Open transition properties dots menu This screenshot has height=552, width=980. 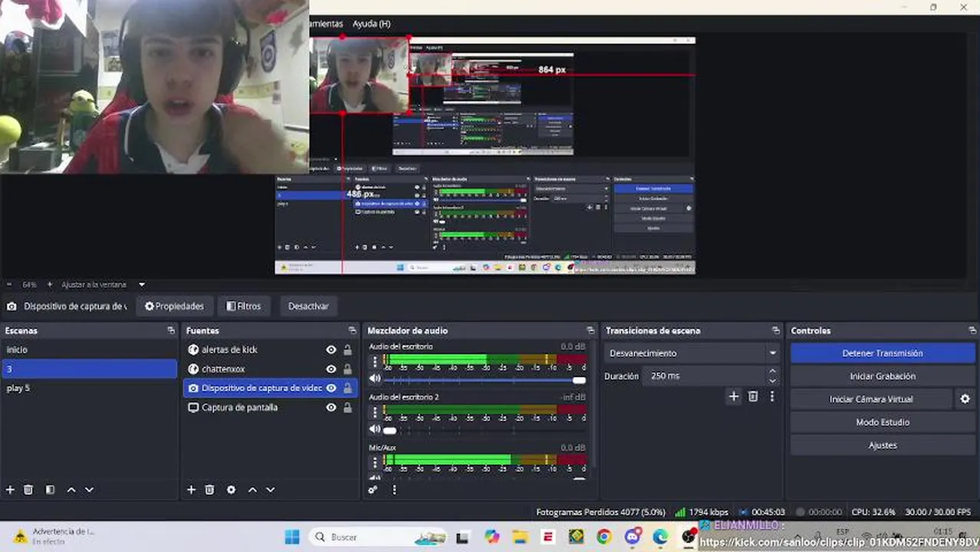click(x=772, y=396)
